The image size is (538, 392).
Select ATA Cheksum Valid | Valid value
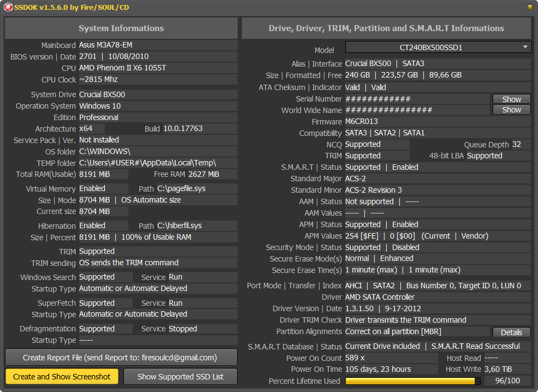[438, 87]
